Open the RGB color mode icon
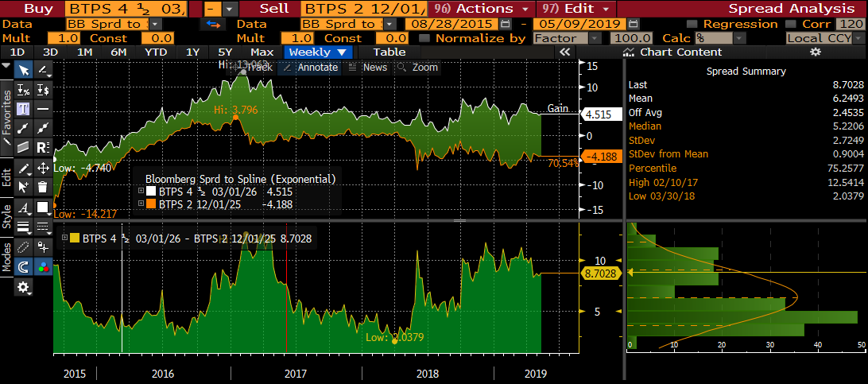 click(43, 266)
